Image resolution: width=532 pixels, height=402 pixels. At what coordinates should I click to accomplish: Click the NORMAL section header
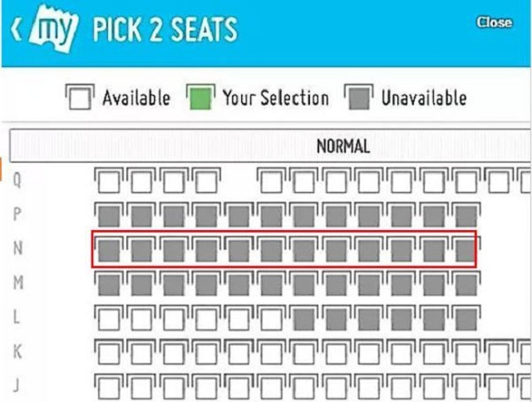tap(342, 146)
